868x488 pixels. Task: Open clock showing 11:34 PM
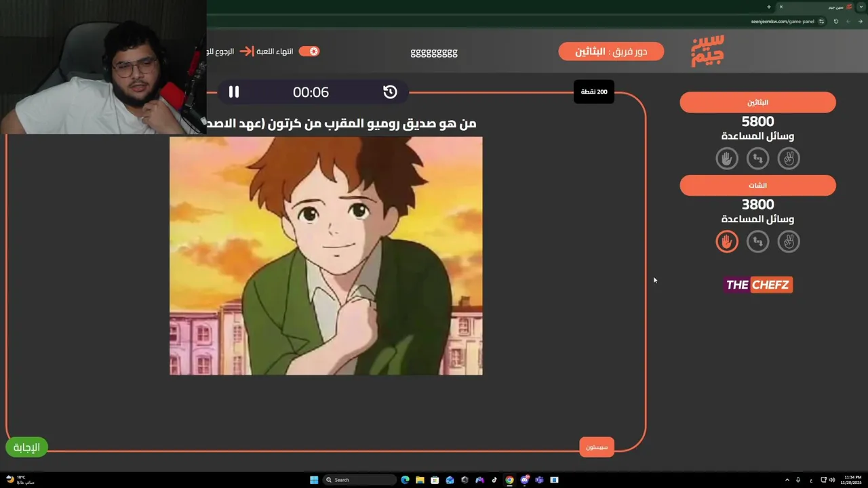(x=851, y=480)
